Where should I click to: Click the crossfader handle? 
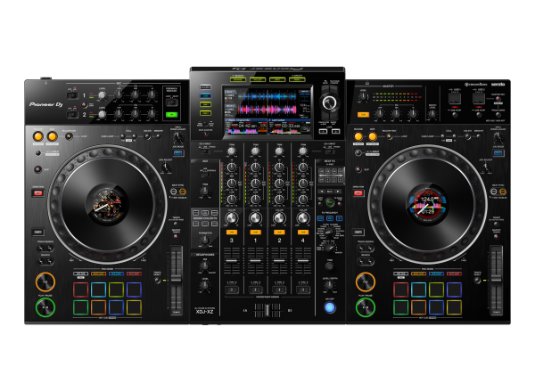[x=267, y=311]
